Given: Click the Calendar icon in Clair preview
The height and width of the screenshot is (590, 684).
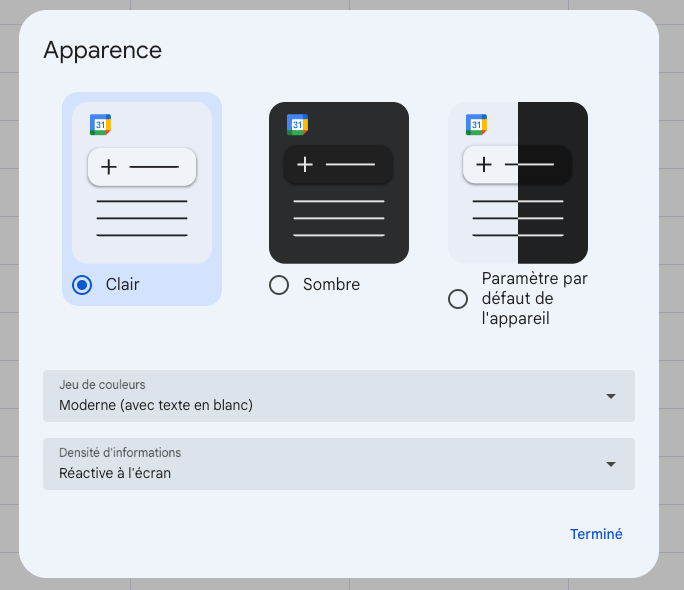Looking at the screenshot, I should pyautogui.click(x=100, y=125).
